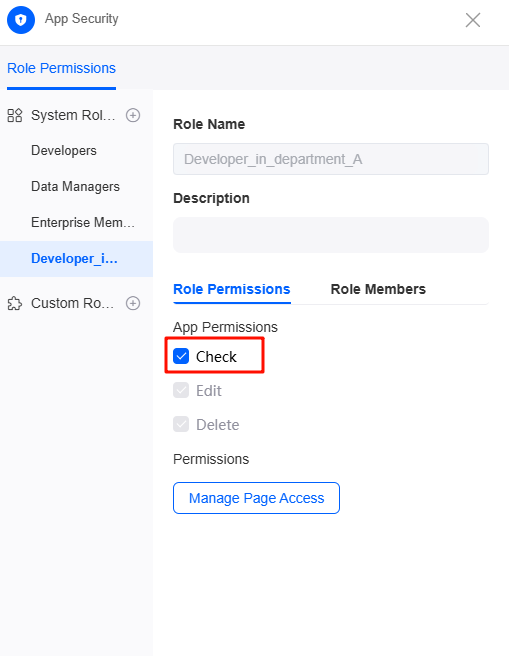The width and height of the screenshot is (509, 656).
Task: Expand the Custom Roles section
Action: [72, 303]
